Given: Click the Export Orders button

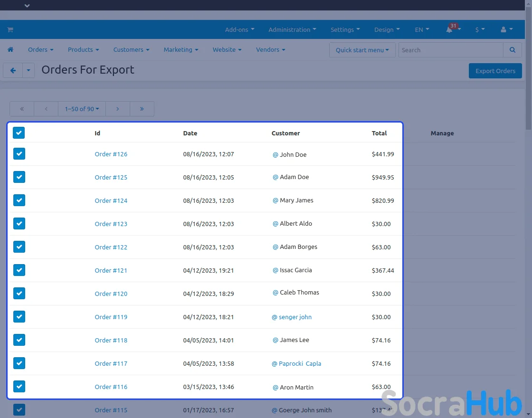Looking at the screenshot, I should [x=495, y=71].
